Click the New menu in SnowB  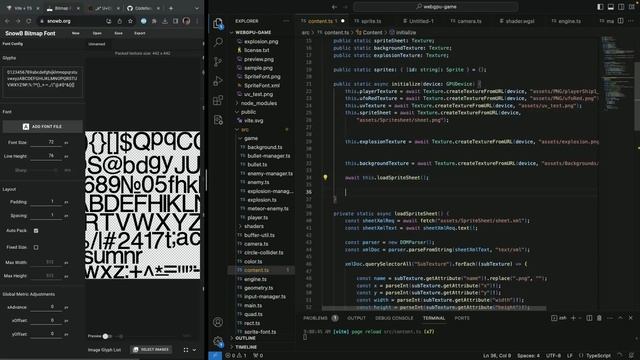[76, 33]
